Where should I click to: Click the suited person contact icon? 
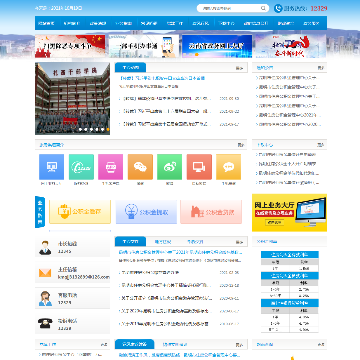45,248
